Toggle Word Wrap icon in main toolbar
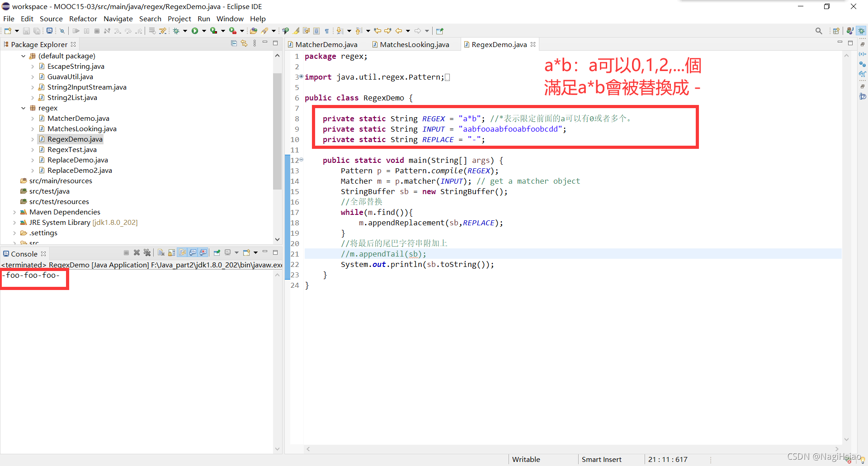 (x=306, y=31)
